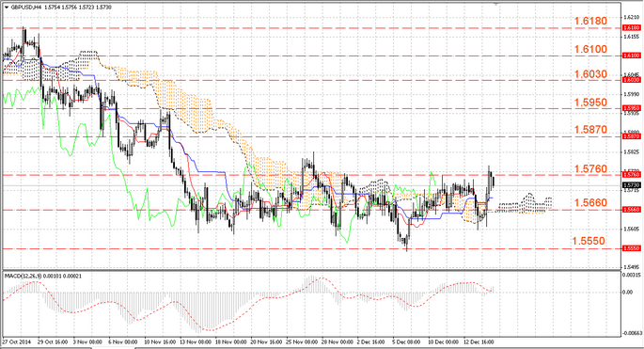This screenshot has width=644, height=349.
Task: Select the red 1.5760 price tag on axis
Action: click(x=632, y=175)
